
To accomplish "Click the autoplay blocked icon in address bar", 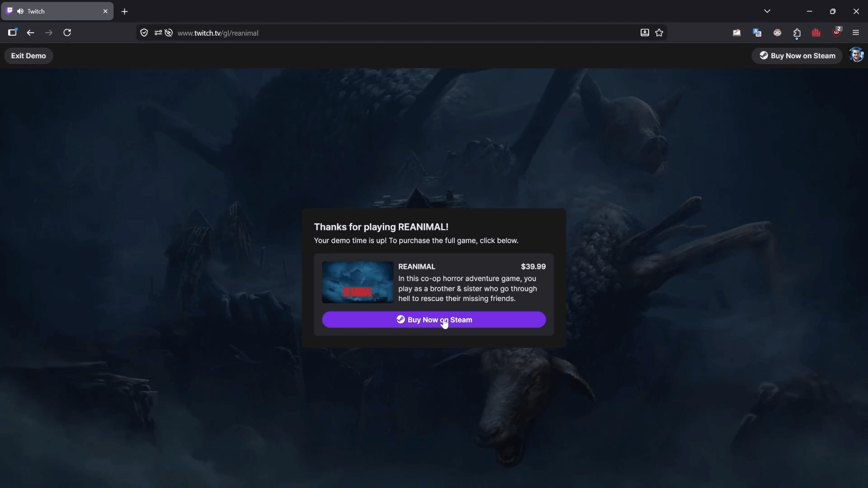I will point(169,33).
